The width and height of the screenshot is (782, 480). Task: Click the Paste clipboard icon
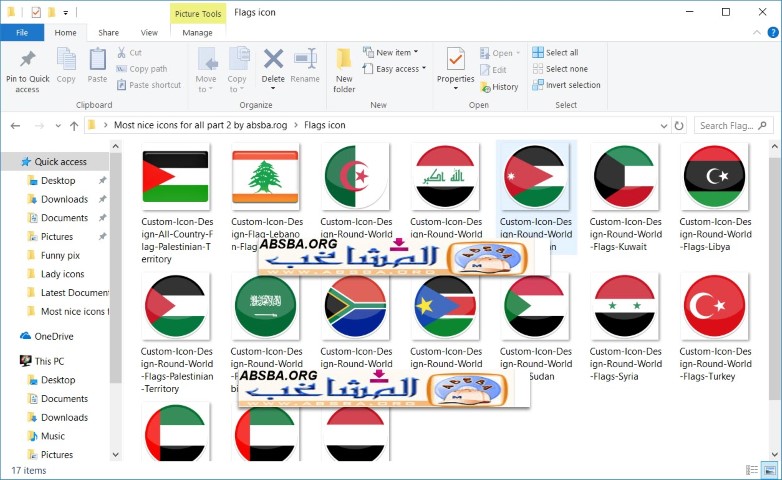click(97, 59)
